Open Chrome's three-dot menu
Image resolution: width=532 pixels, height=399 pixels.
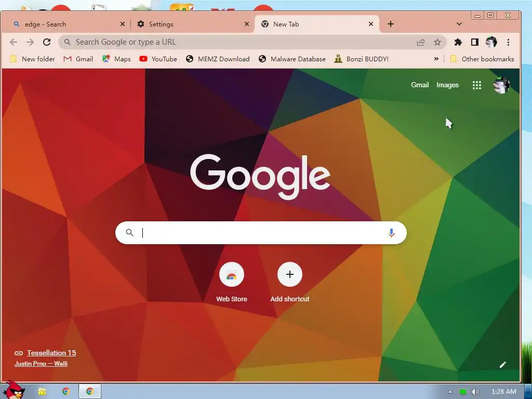click(508, 42)
